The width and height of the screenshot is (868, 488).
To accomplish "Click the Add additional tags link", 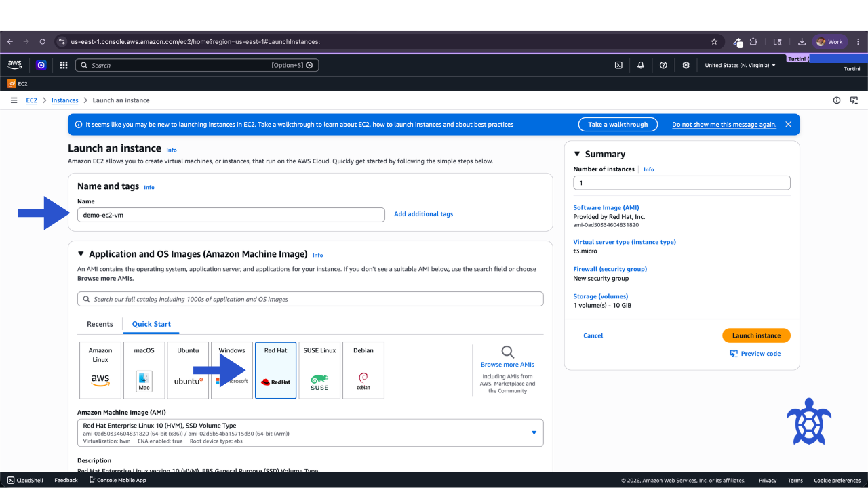I will 424,214.
